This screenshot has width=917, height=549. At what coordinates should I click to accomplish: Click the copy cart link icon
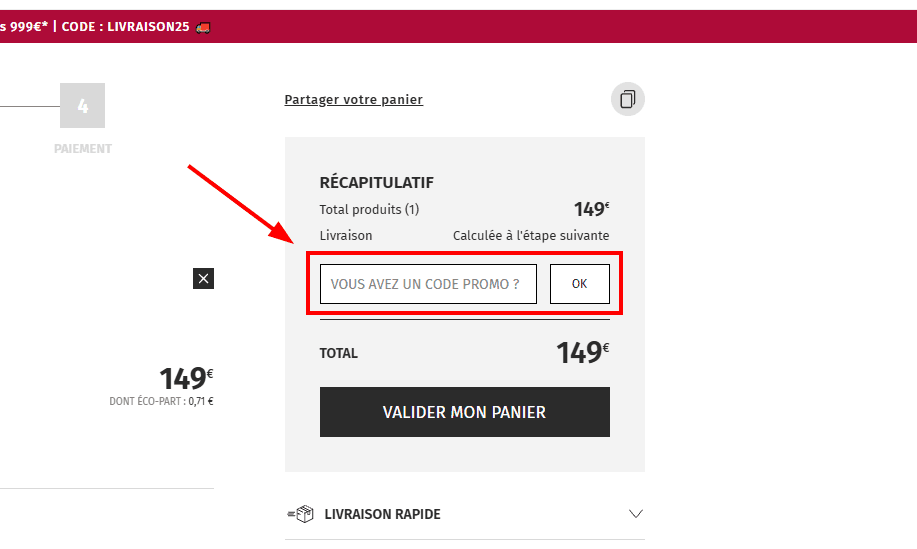tap(628, 99)
